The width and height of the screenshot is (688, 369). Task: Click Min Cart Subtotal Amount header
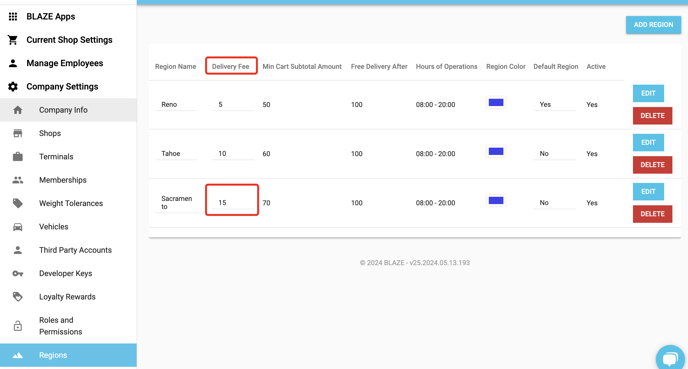[302, 67]
